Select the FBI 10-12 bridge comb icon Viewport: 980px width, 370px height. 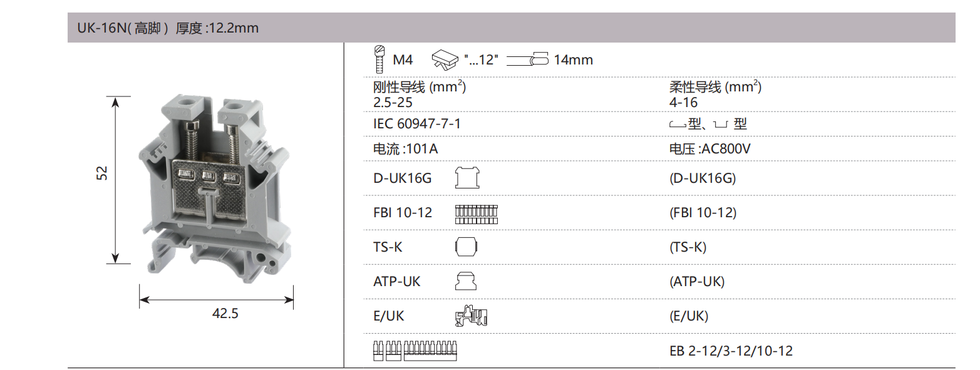coord(476,213)
